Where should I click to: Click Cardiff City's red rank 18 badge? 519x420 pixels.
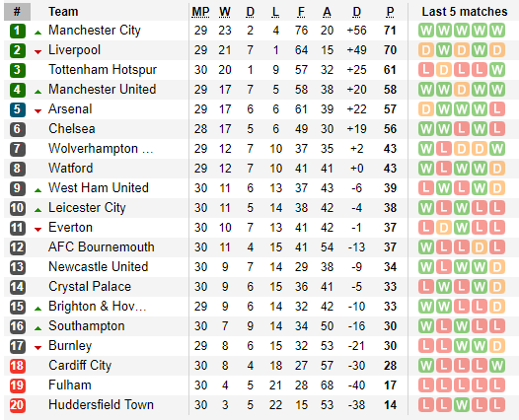point(17,366)
